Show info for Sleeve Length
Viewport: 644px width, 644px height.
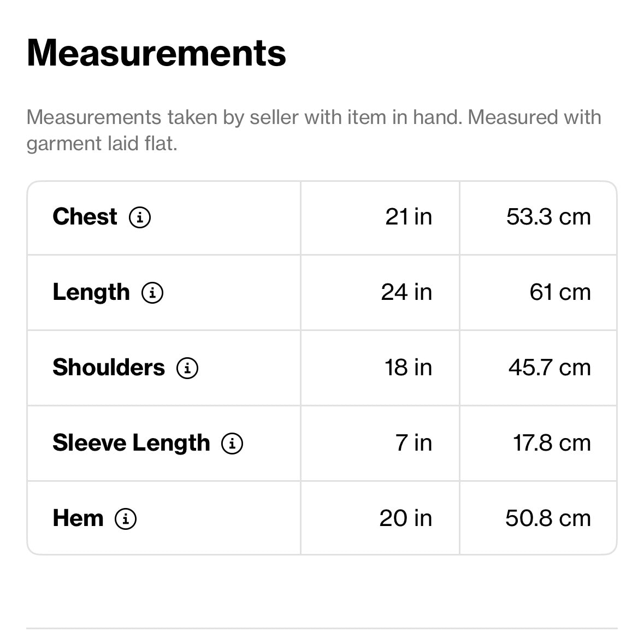(x=232, y=444)
